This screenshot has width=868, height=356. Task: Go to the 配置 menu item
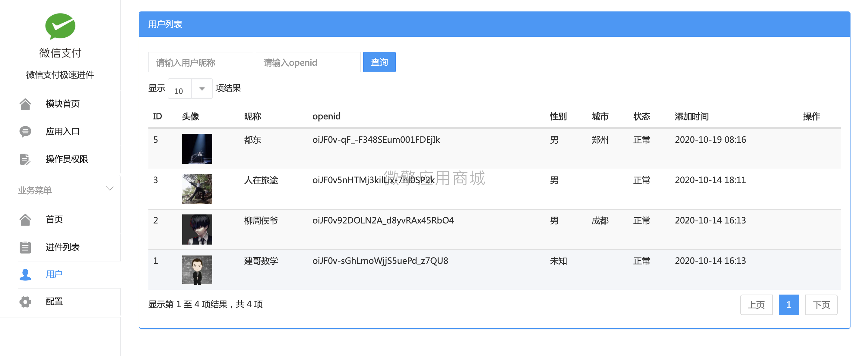54,302
